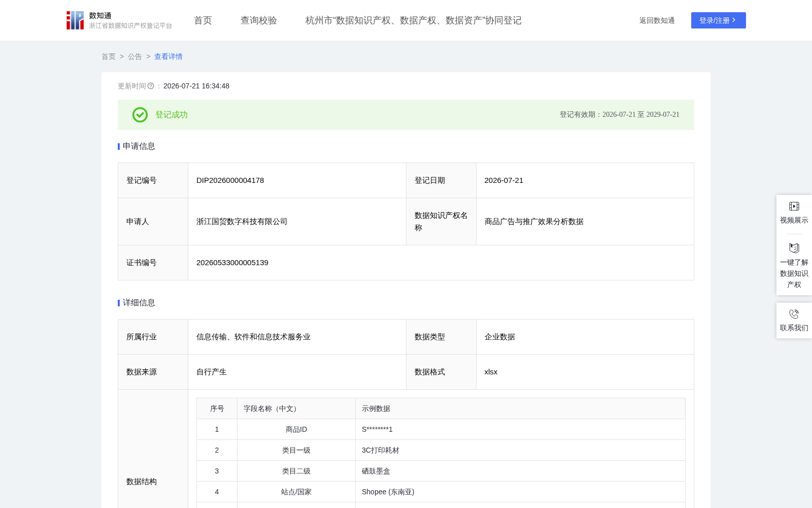Image resolution: width=812 pixels, height=508 pixels.
Task: Select the 商品ID field row
Action: (441, 429)
